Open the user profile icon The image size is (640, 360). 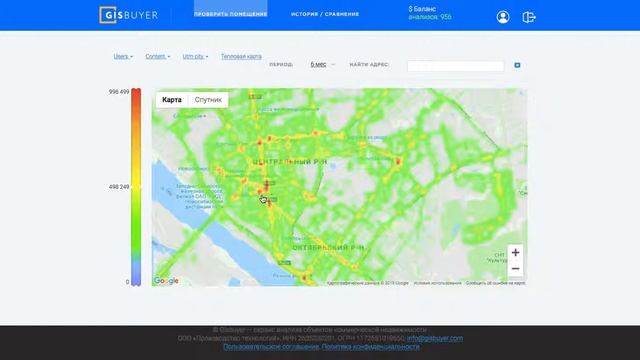pos(503,17)
